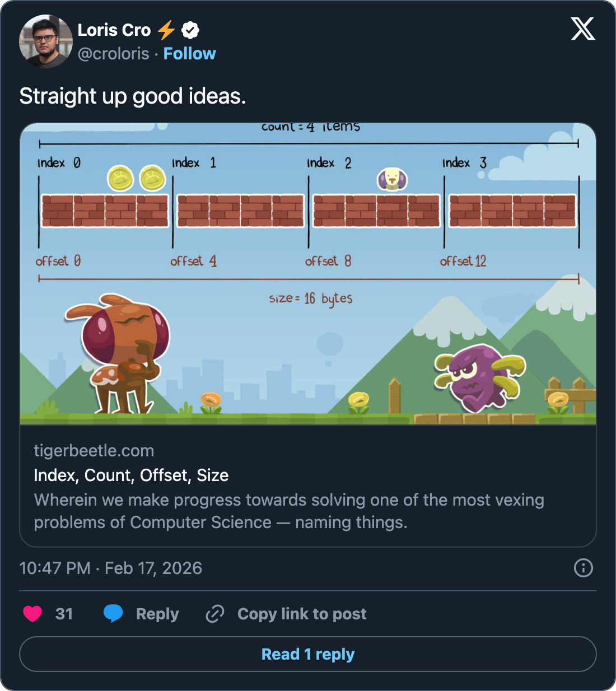Click the article description about naming things
Viewport: 616px width, 691px height.
point(288,511)
